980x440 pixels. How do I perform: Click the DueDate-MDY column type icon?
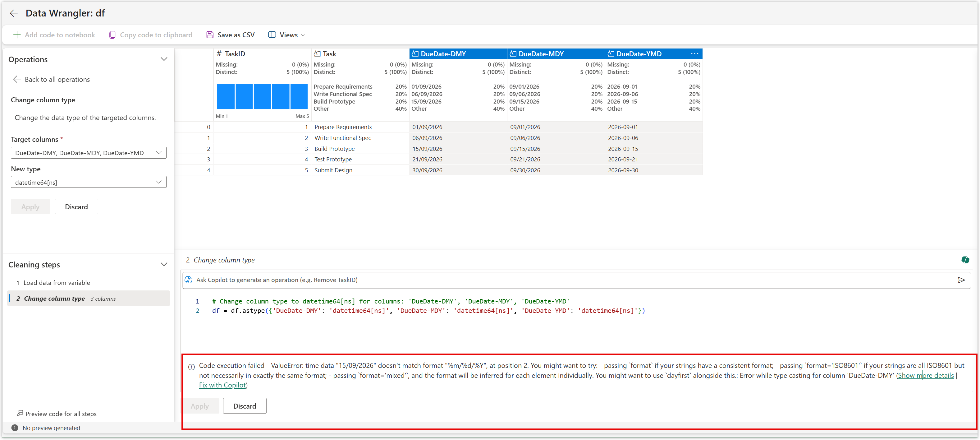[x=513, y=54]
